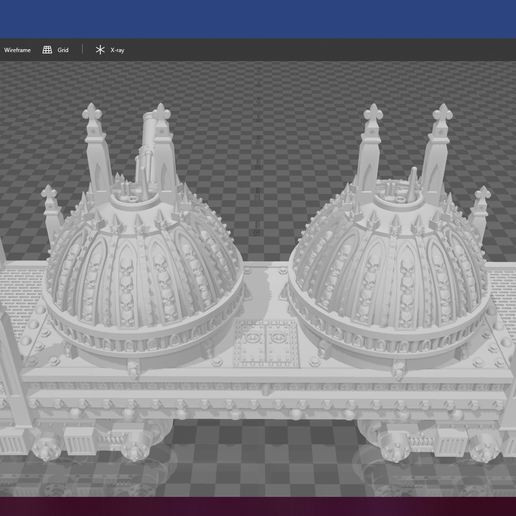The image size is (516, 516).
Task: Click the X-ray star icon
Action: click(100, 50)
